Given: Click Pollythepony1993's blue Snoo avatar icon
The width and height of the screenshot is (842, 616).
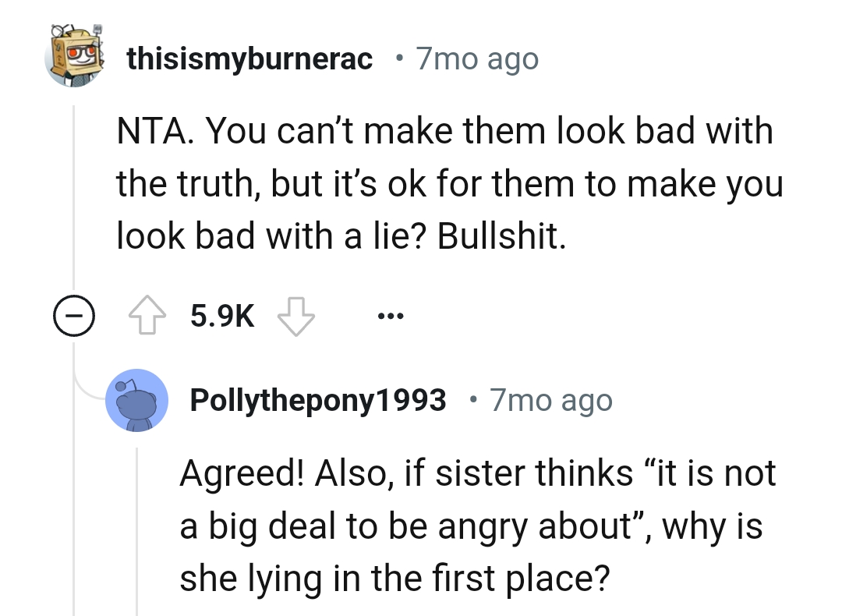Looking at the screenshot, I should (137, 399).
